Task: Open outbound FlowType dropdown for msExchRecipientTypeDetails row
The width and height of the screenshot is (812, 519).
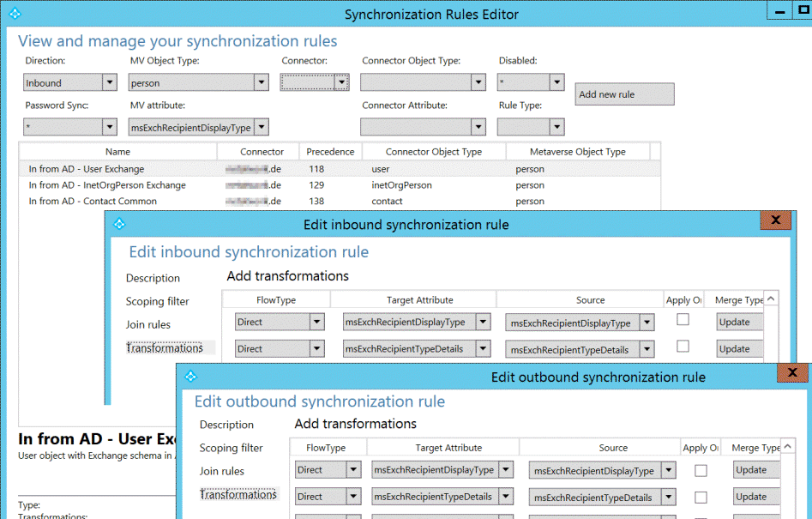Action: pyautogui.click(x=328, y=496)
